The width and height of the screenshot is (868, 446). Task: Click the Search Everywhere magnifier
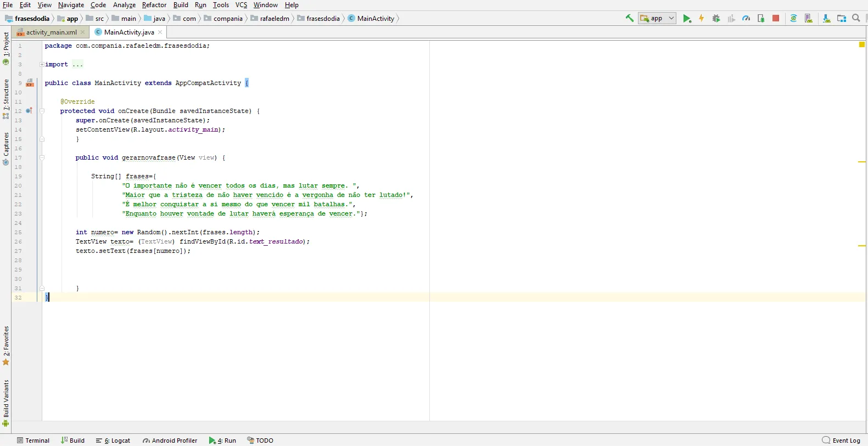point(856,18)
